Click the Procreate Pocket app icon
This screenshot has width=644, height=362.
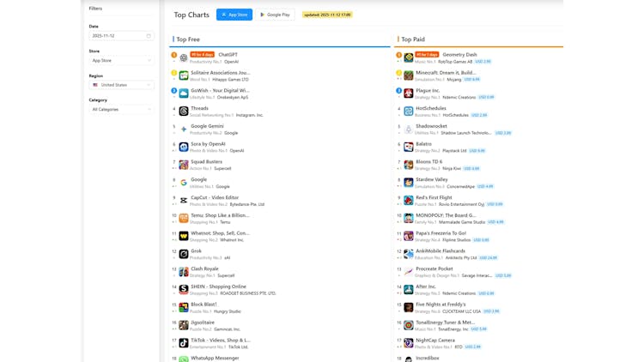click(409, 272)
